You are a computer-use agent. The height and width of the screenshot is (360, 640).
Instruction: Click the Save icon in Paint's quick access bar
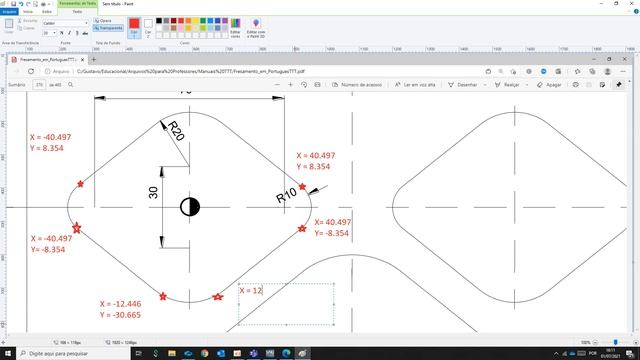coord(13,4)
